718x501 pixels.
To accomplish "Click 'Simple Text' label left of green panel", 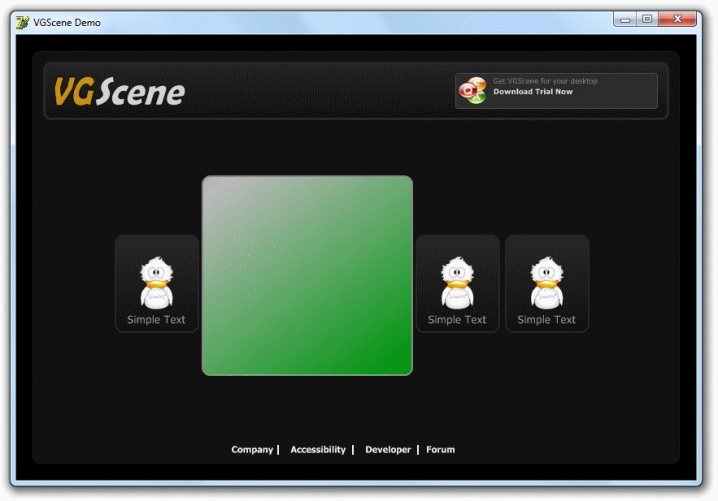I will tap(156, 320).
